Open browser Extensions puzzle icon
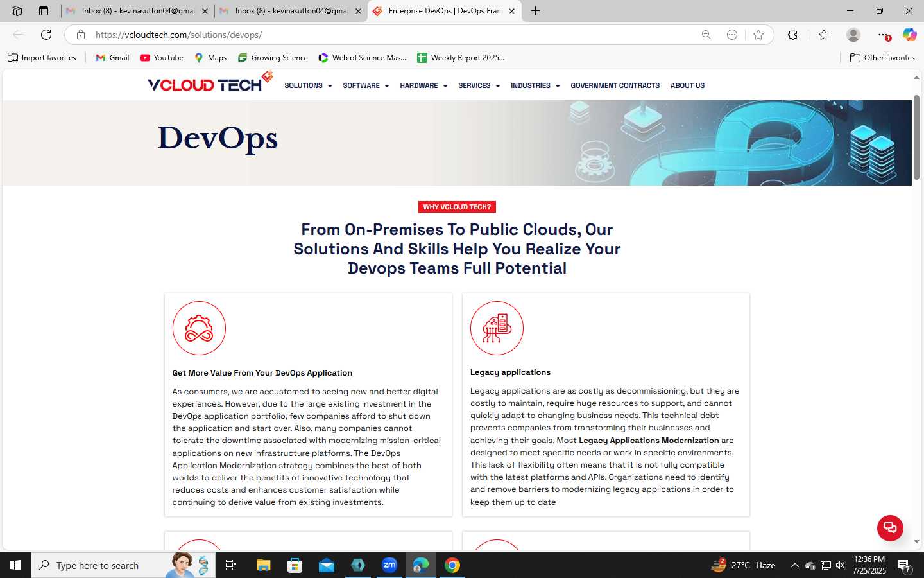This screenshot has width=924, height=578. [792, 35]
